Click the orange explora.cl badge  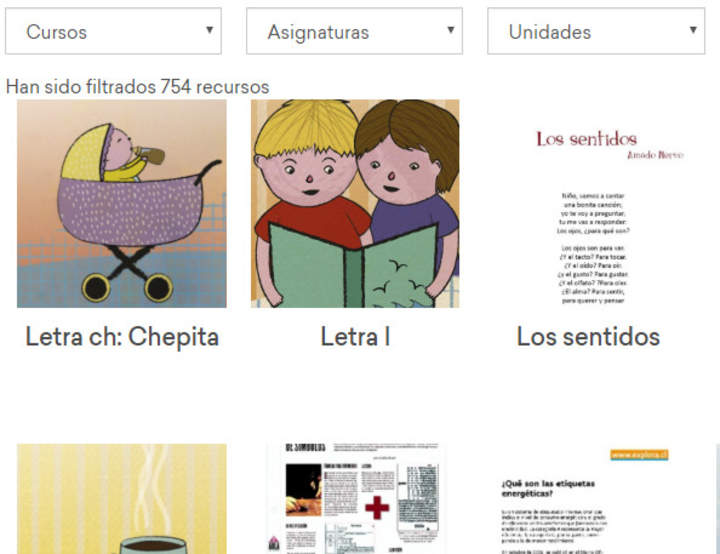pyautogui.click(x=639, y=455)
